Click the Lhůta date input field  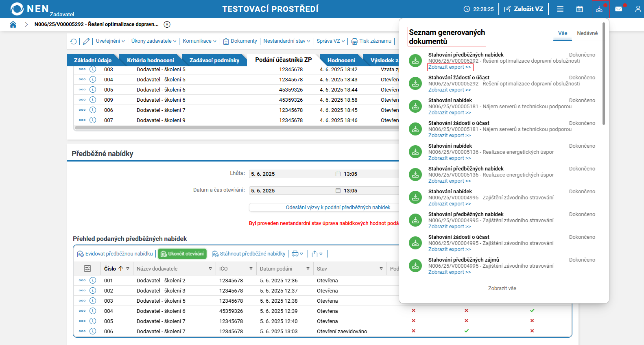291,174
